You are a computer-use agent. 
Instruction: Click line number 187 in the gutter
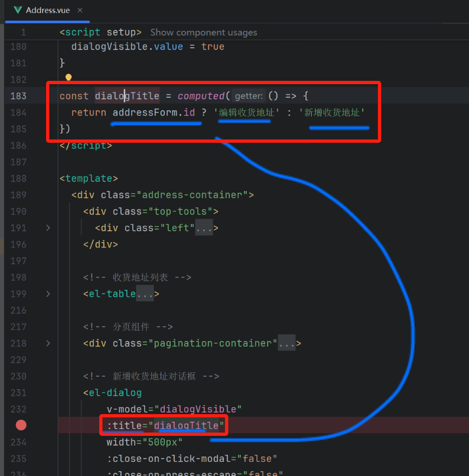pos(18,162)
